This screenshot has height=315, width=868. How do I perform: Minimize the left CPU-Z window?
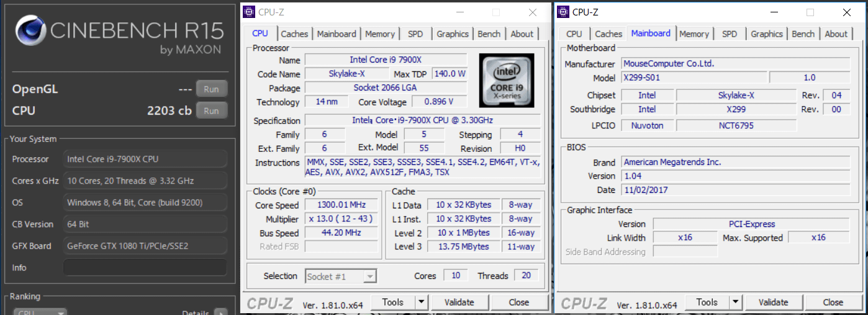click(x=459, y=12)
